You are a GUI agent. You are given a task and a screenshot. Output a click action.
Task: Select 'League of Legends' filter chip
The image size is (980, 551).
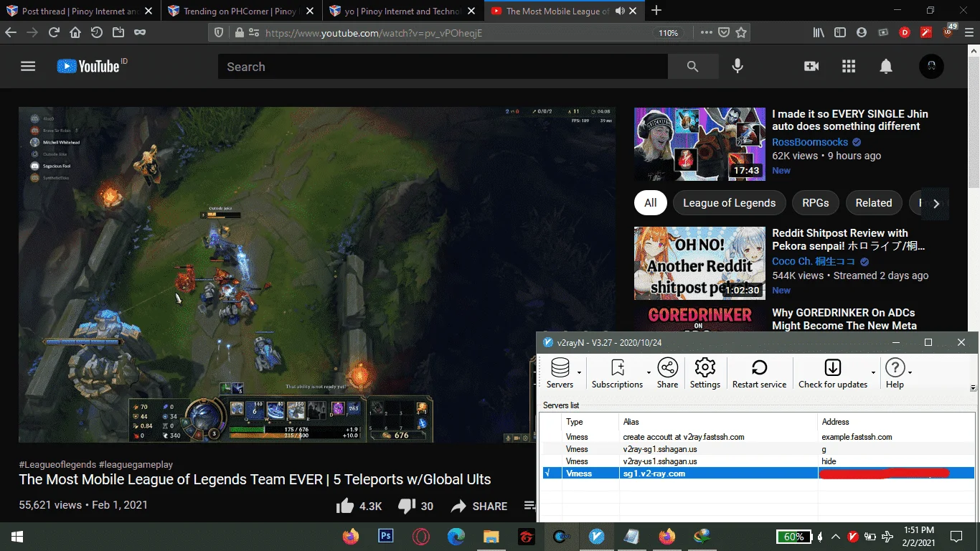click(x=729, y=203)
